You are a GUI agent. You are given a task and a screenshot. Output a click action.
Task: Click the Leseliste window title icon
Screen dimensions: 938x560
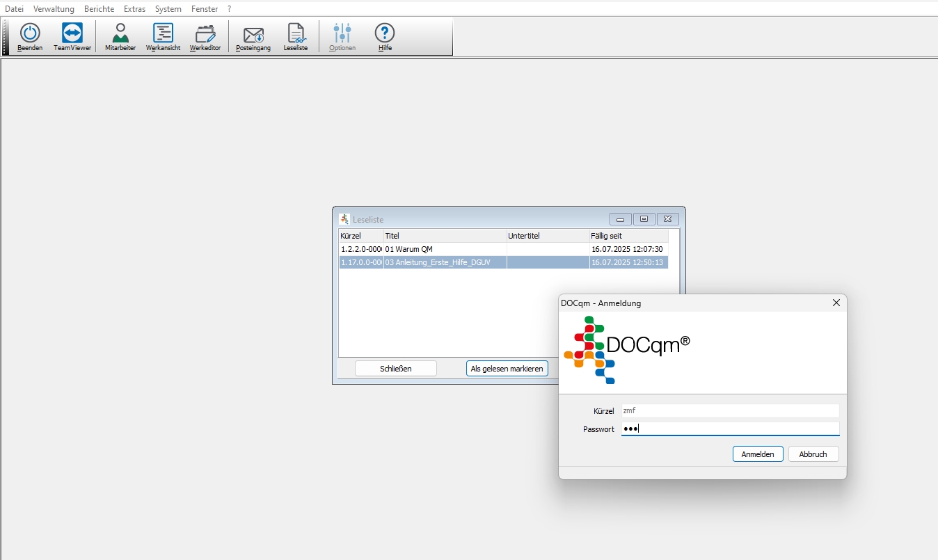pos(344,219)
